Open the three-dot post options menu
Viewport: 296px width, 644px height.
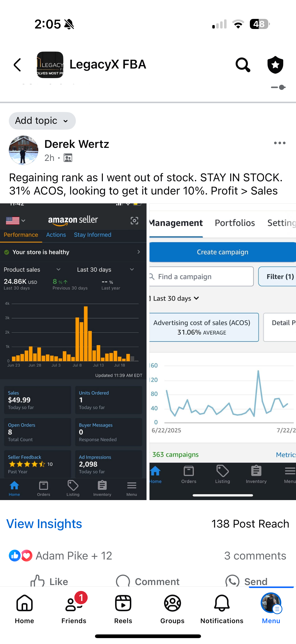(x=280, y=143)
